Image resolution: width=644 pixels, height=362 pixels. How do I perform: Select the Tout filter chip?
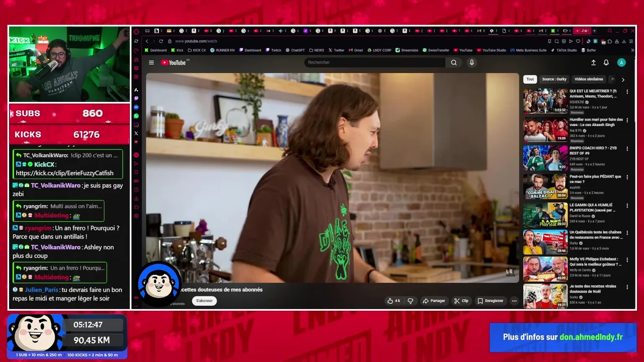[x=530, y=79]
